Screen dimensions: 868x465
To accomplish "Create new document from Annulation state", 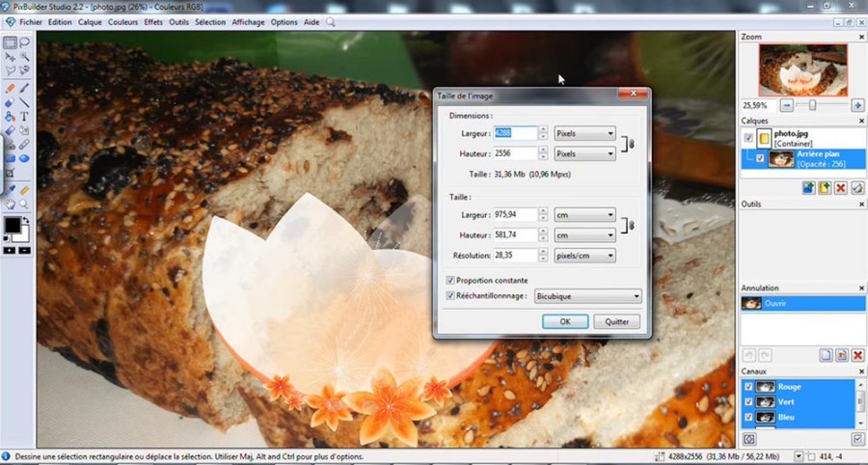I will 826,355.
